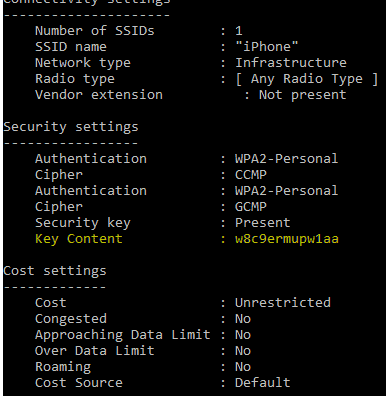Click the "Security settings" heading
This screenshot has height=396, width=387.
[x=71, y=127]
